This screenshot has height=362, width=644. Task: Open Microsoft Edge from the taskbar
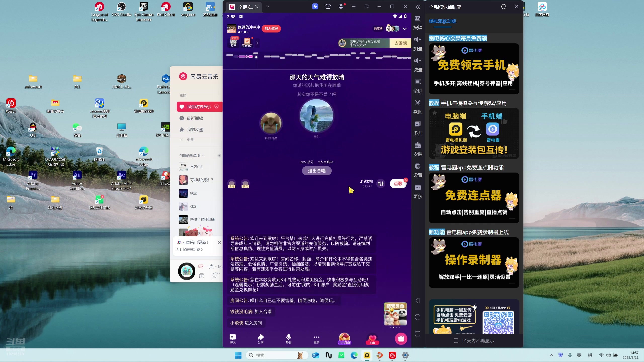click(354, 355)
